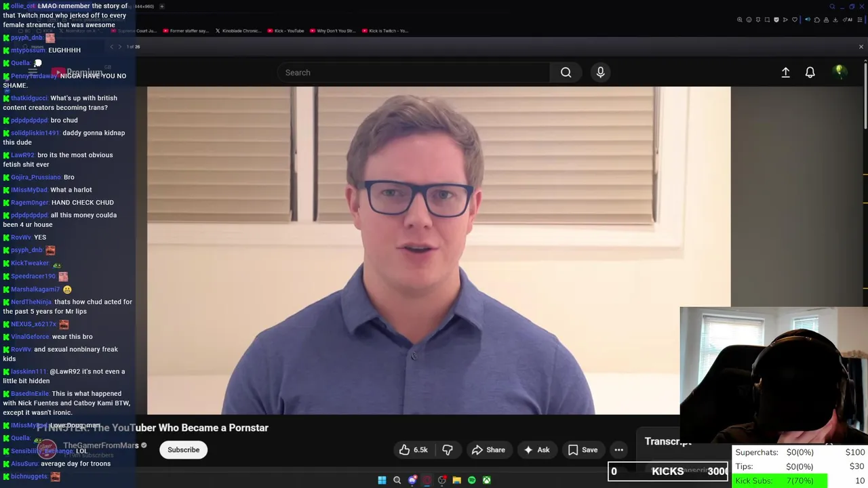Open Xbox app from the taskbar
This screenshot has width=868, height=488.
coord(487,480)
